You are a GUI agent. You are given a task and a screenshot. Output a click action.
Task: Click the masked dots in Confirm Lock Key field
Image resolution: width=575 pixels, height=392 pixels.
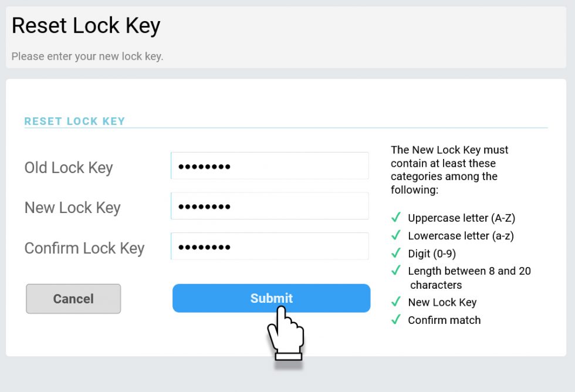204,246
